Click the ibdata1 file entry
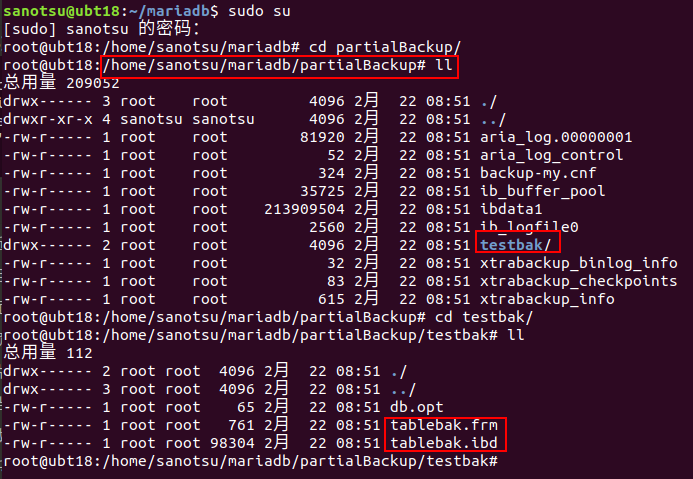The image size is (693, 479). pos(511,209)
